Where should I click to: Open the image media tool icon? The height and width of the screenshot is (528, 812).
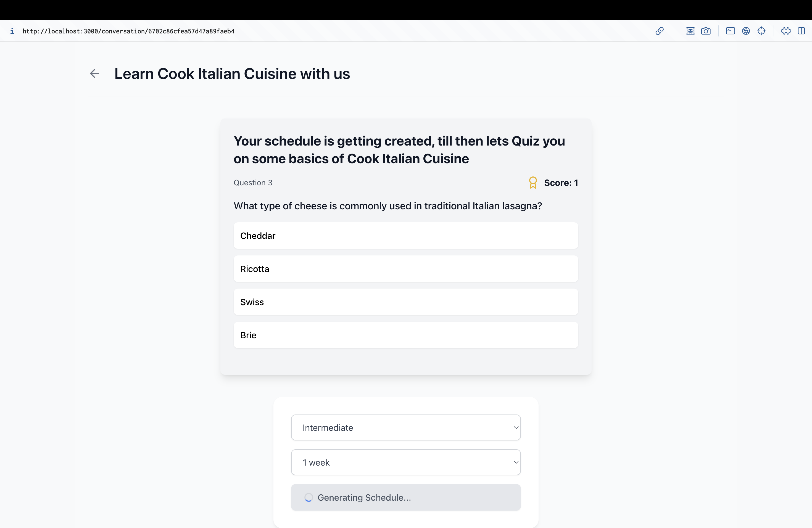690,31
